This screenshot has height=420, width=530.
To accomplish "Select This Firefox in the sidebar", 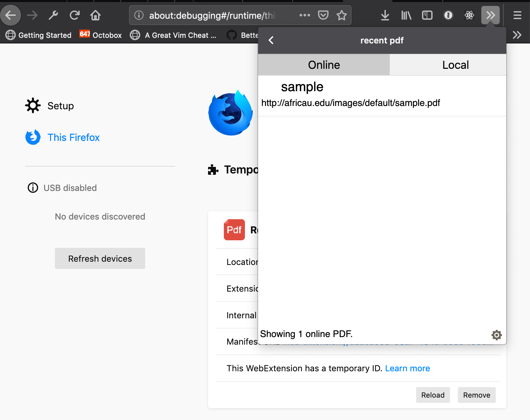I will (x=63, y=137).
